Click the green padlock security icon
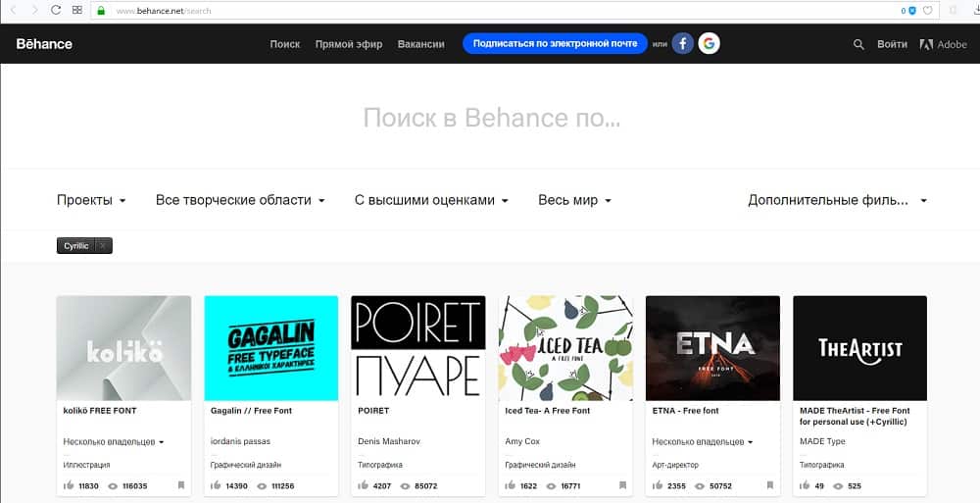 [x=101, y=11]
